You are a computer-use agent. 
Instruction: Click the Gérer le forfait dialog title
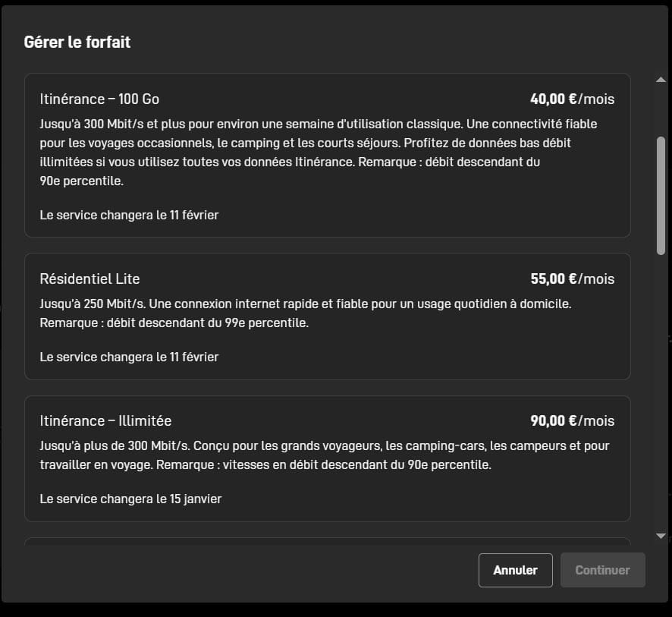[77, 42]
